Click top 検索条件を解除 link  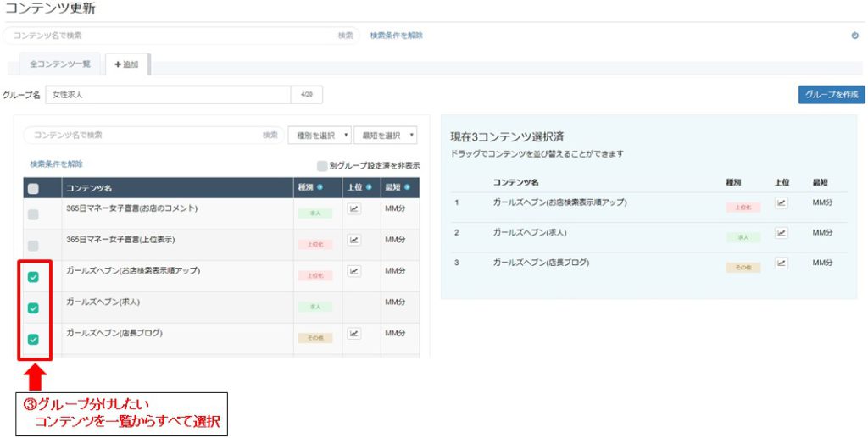pos(397,36)
